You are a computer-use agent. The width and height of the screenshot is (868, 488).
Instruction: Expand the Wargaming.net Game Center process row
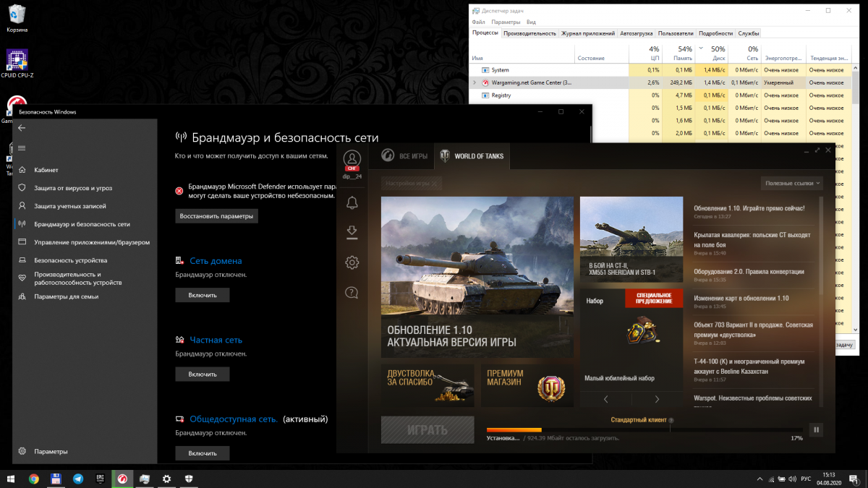475,83
